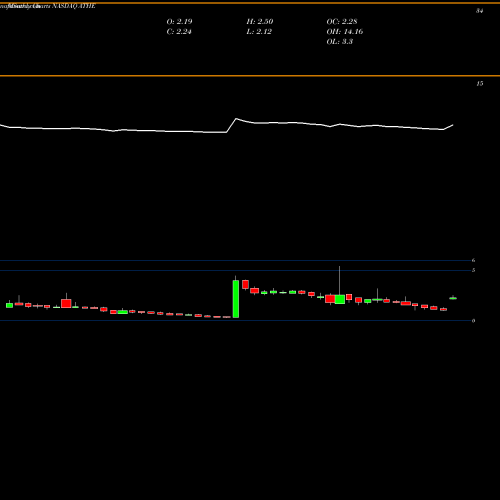500x500 pixels.
Task: Click the 'O: 2.19' open value
Action: [x=179, y=21]
